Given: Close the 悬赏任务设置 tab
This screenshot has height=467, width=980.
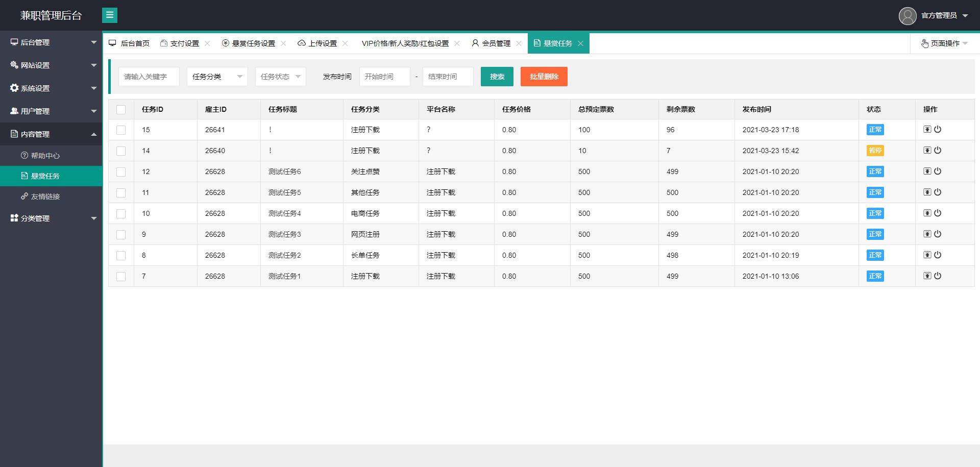Looking at the screenshot, I should pyautogui.click(x=283, y=43).
